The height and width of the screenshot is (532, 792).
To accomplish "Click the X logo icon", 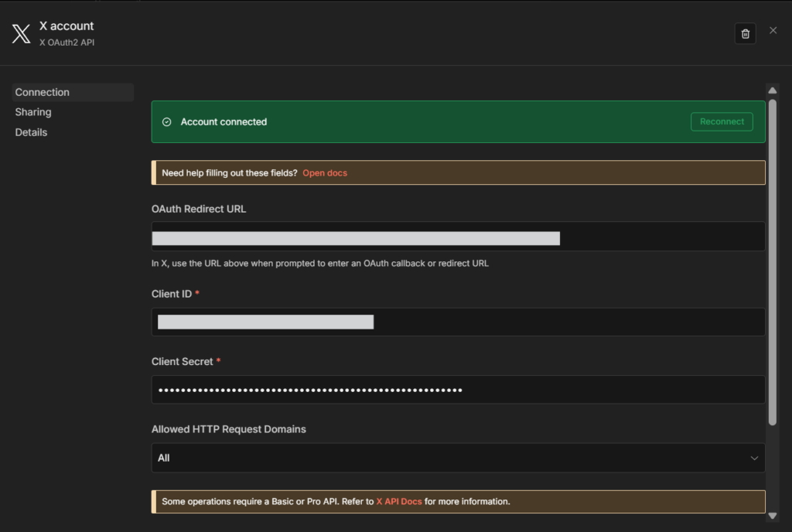I will [21, 33].
